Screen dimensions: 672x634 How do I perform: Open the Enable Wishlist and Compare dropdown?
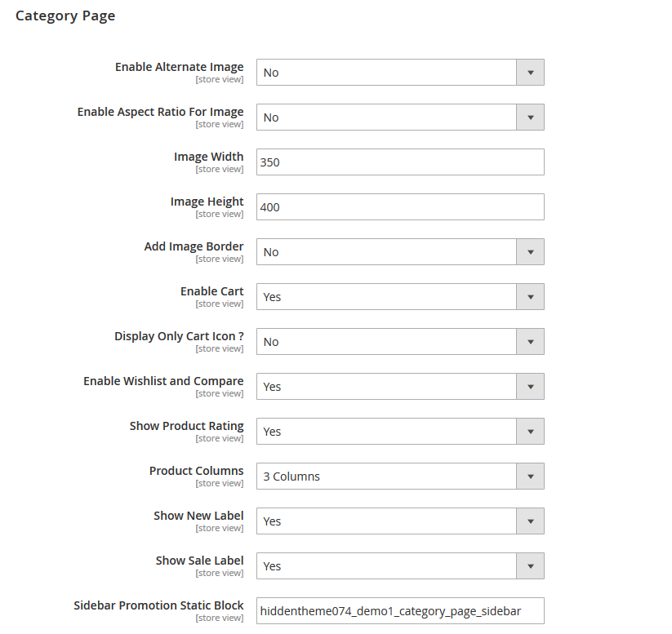pos(530,386)
